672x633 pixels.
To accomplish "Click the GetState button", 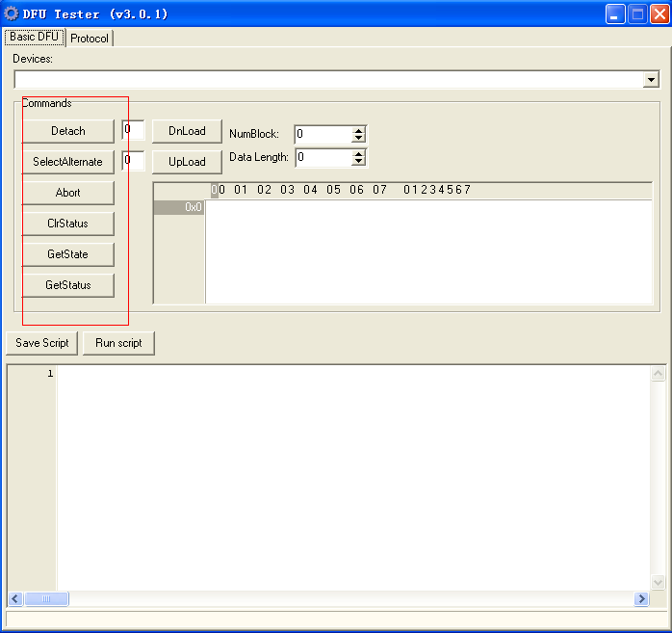I will [x=68, y=254].
